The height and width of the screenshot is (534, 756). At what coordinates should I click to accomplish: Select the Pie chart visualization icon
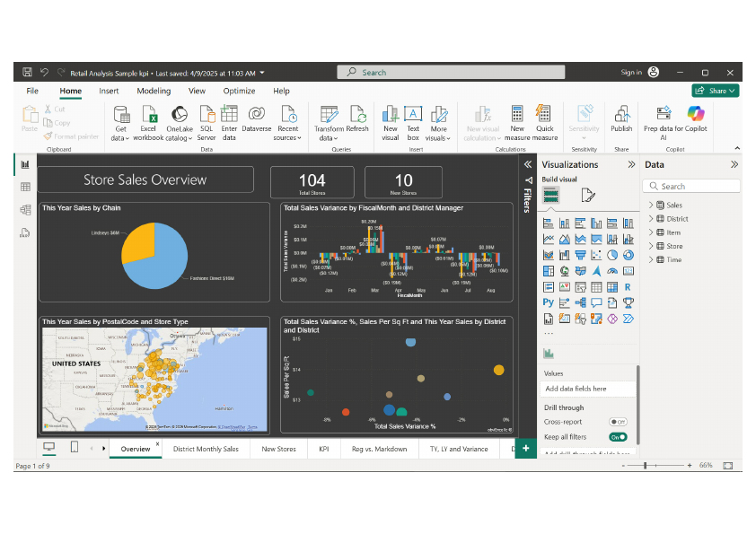point(612,255)
